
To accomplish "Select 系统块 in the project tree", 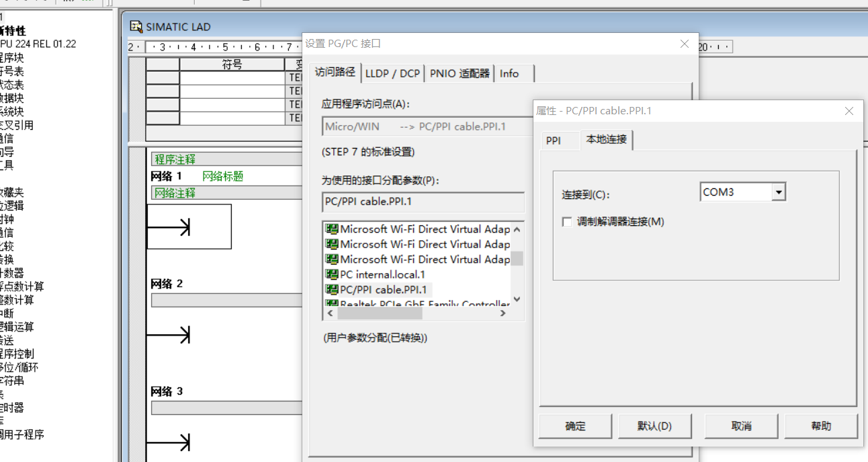I will (12, 112).
